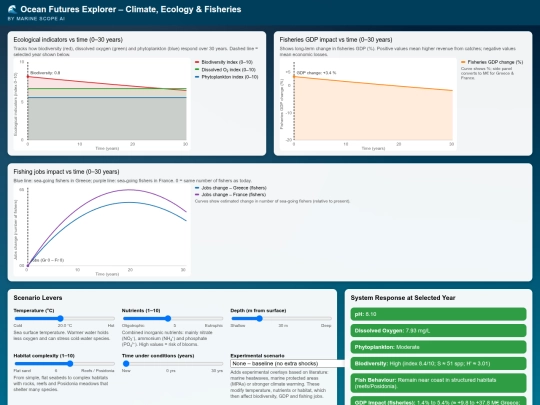The image size is (540, 405).
Task: Adjust the Nutrients slider handle
Action: pos(168,318)
